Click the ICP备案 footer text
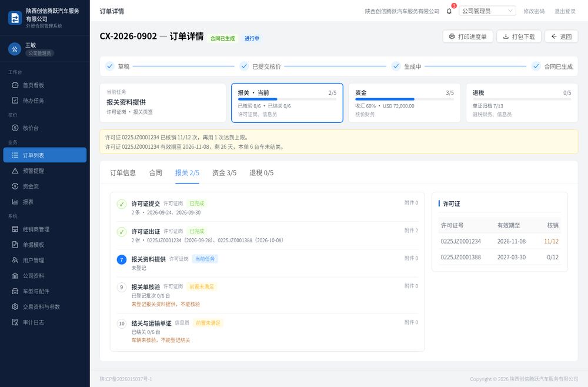 126,379
